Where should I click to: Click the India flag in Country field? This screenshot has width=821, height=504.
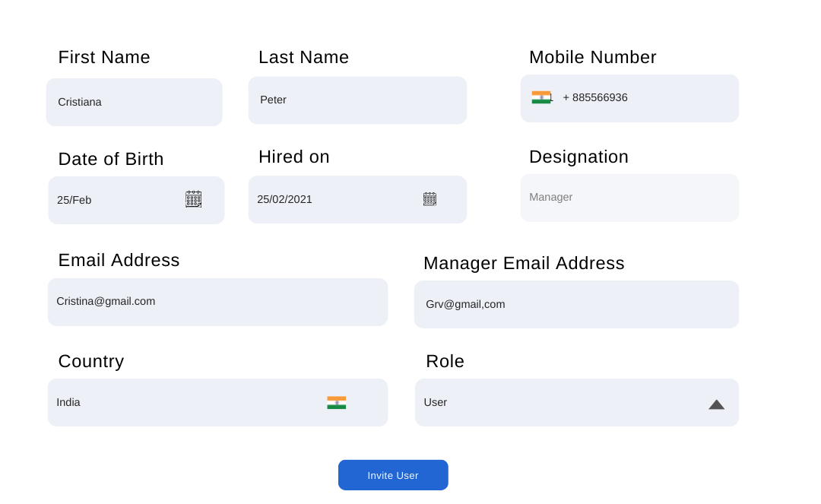pos(336,402)
